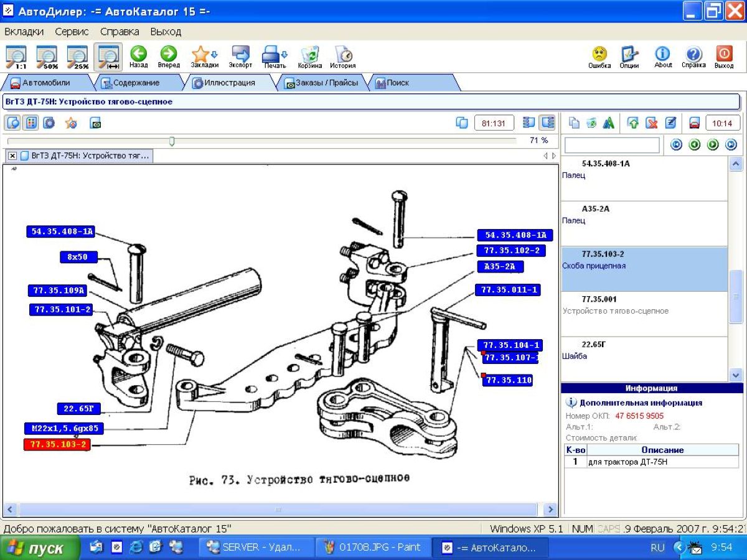Click the Назад (Back) toolbar icon
The height and width of the screenshot is (560, 747).
pyautogui.click(x=138, y=56)
